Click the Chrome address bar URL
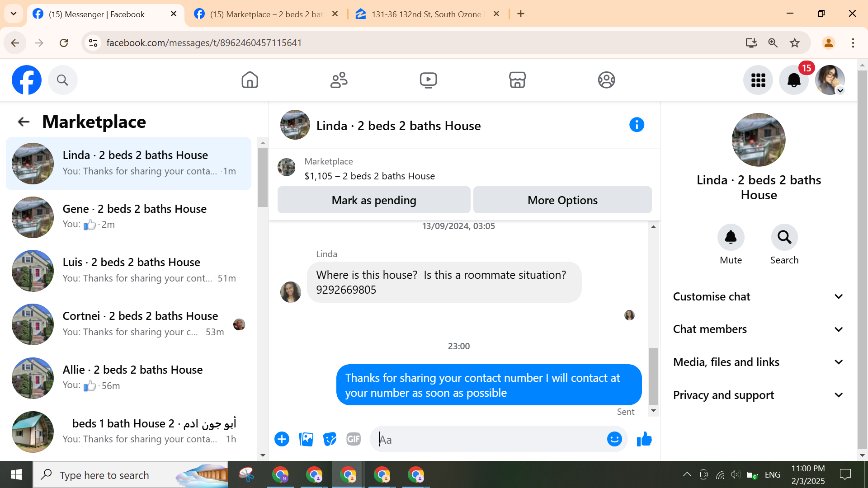This screenshot has height=488, width=868. [204, 43]
